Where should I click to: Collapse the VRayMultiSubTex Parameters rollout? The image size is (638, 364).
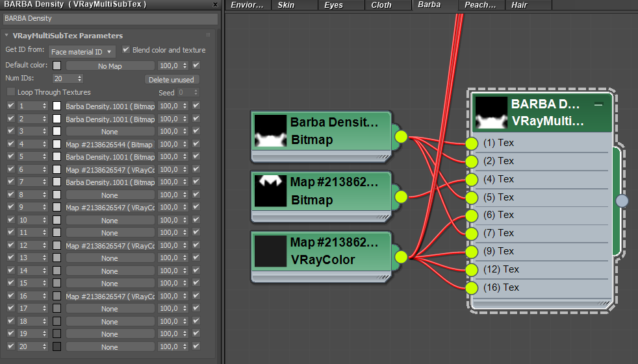7,36
